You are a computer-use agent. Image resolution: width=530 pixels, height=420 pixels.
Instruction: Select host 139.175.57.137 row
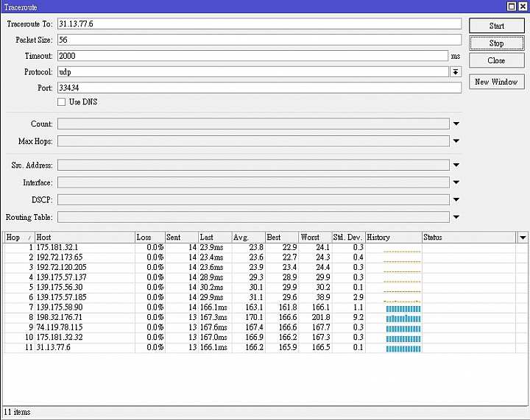click(x=265, y=277)
